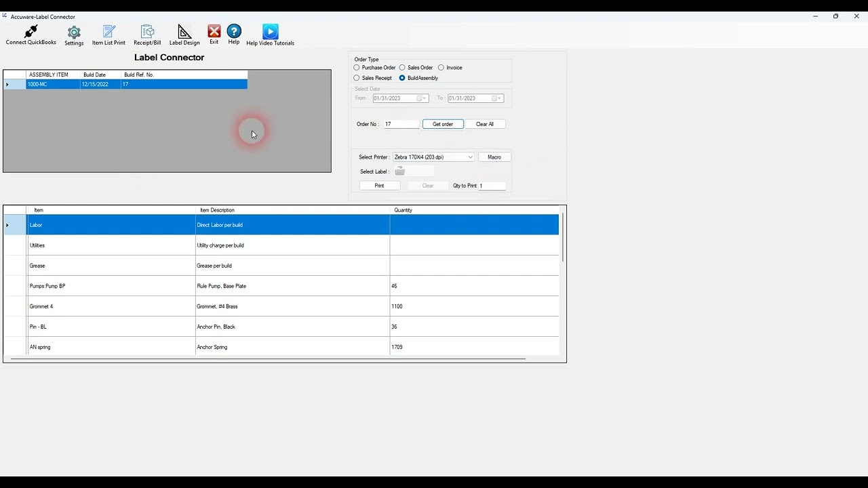Select the BuildAssembly radio button
The image size is (868, 488).
point(402,78)
